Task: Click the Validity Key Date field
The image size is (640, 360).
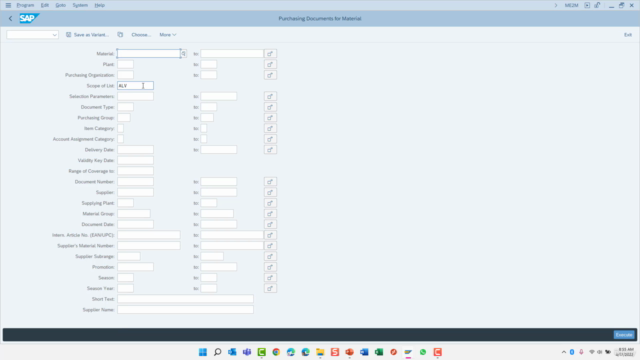Action: [x=136, y=160]
